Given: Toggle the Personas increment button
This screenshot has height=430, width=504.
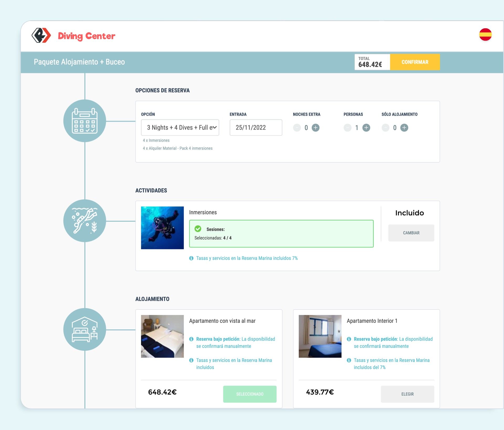Looking at the screenshot, I should coord(366,127).
